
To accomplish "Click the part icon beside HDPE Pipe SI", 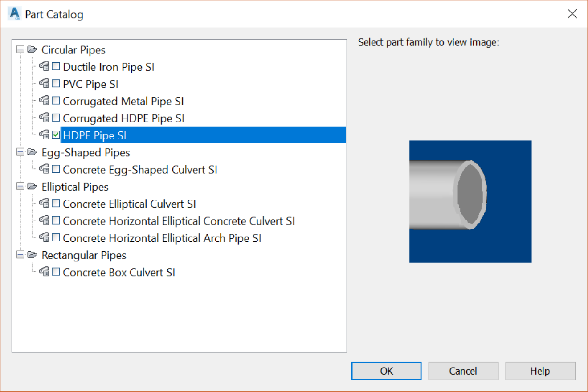I will [x=44, y=135].
